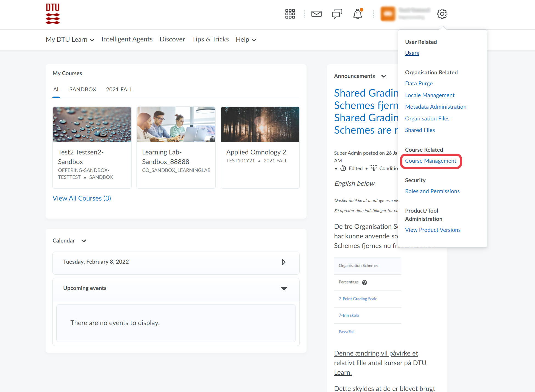Open message alerts envelope icon

(316, 14)
